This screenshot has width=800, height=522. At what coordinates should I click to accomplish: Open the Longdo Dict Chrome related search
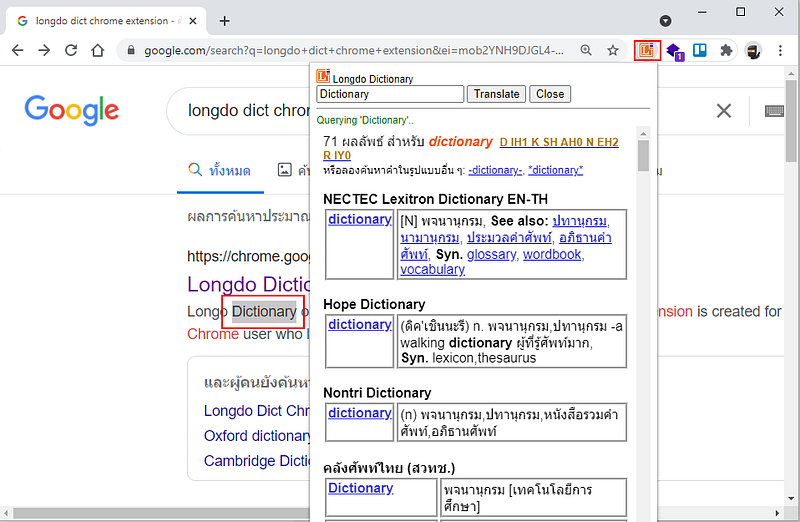point(257,411)
